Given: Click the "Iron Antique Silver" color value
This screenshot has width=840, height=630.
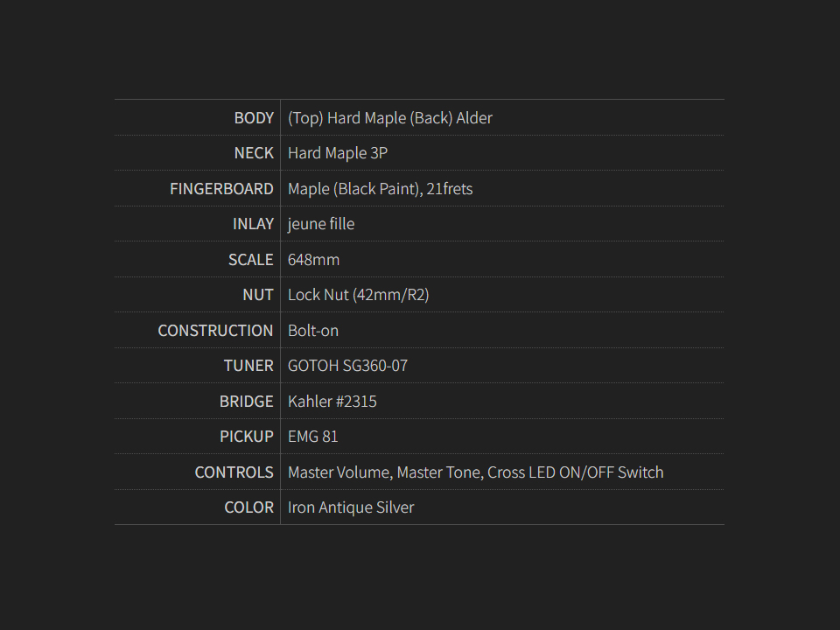Looking at the screenshot, I should [351, 507].
